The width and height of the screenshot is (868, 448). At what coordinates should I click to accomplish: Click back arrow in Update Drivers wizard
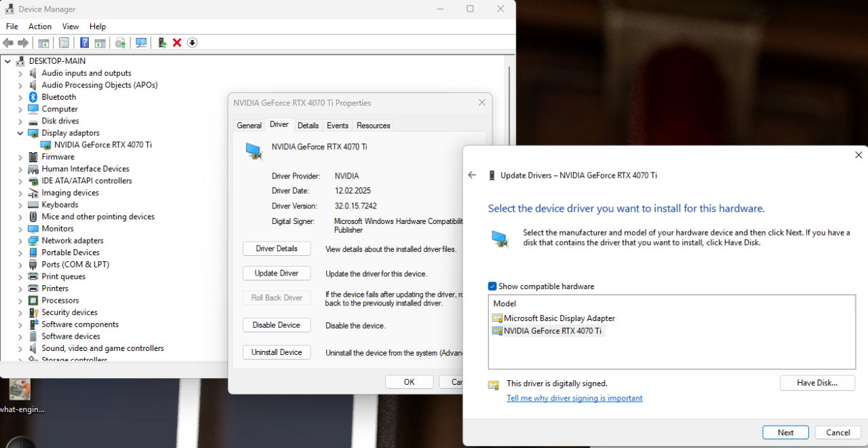pos(472,175)
